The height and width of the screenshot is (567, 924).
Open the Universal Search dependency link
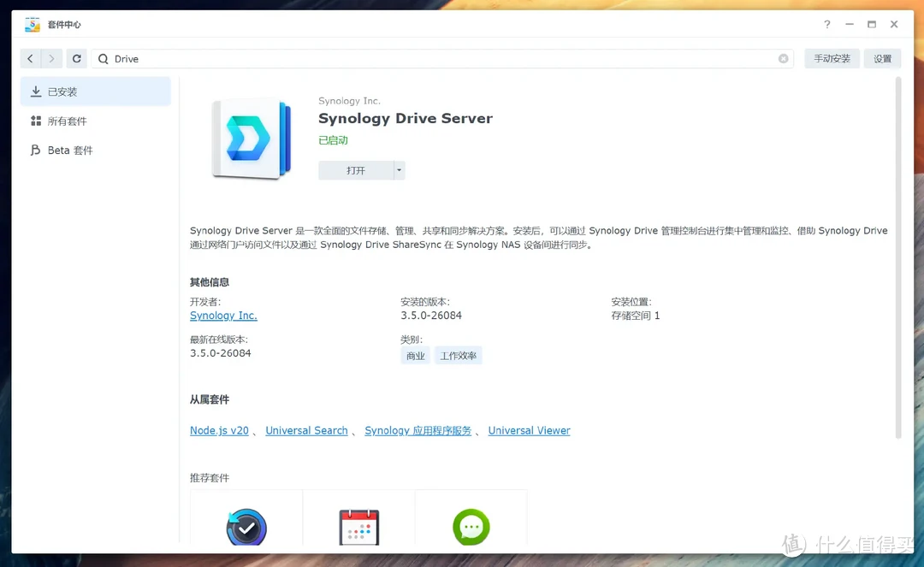pos(306,431)
